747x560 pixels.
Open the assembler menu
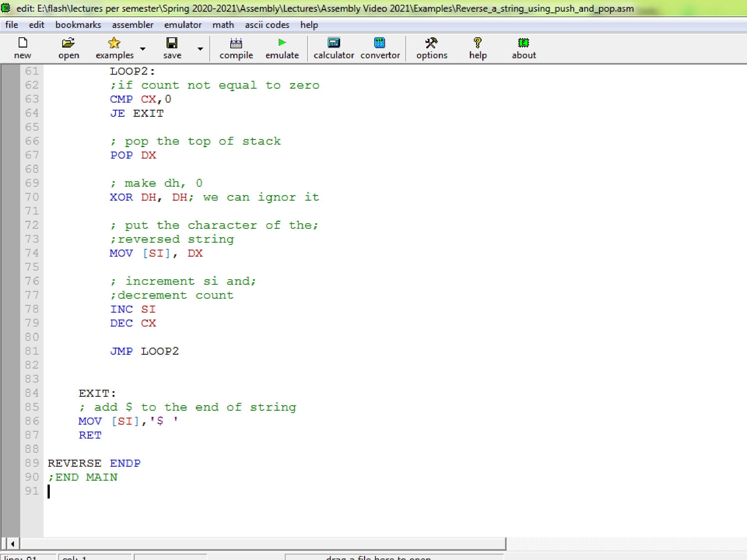132,25
